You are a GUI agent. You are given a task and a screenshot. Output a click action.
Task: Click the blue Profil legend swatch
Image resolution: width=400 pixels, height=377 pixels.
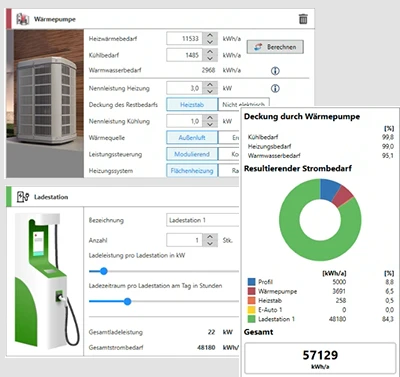252,282
